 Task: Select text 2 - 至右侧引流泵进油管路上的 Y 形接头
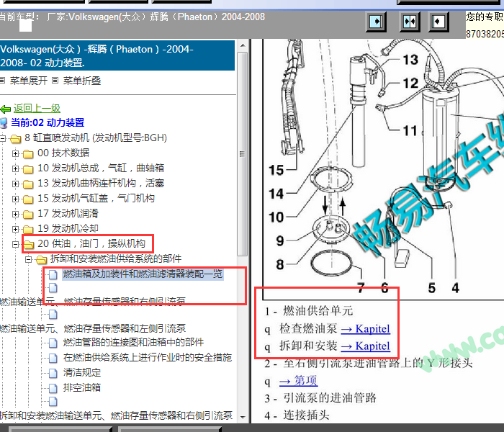(369, 363)
